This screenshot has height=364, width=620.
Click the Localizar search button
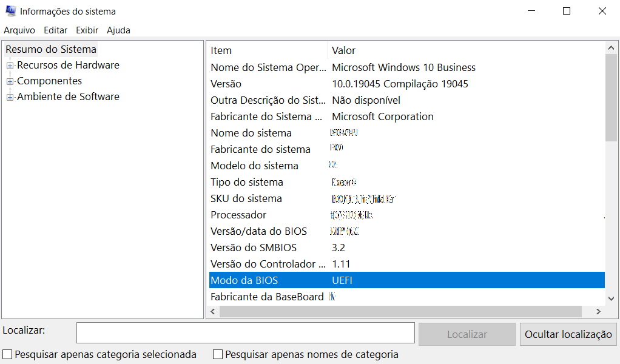pyautogui.click(x=467, y=334)
